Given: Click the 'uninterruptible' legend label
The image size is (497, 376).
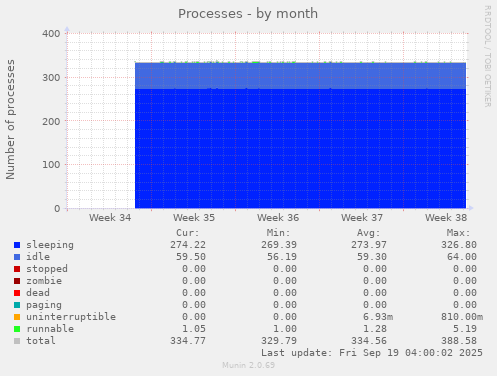Looking at the screenshot, I should (71, 317).
